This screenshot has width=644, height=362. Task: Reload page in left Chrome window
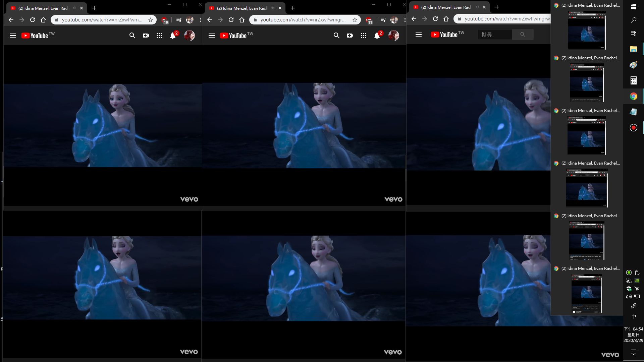[33, 20]
